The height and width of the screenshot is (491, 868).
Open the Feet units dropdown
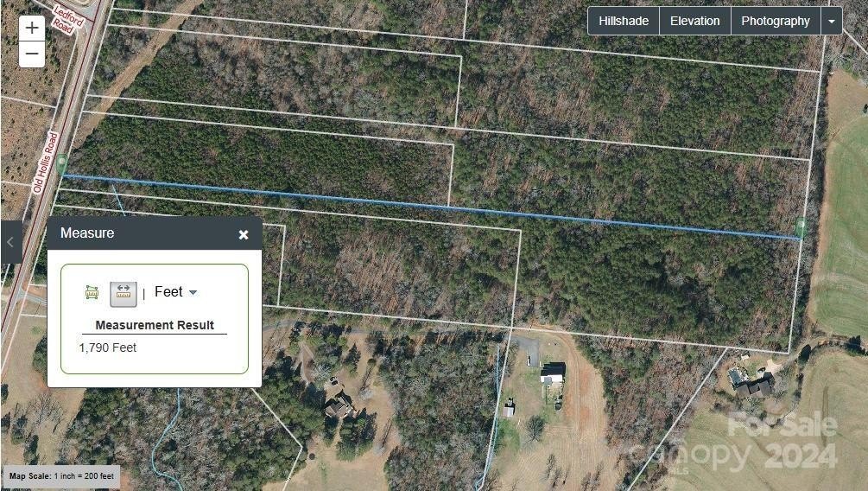(x=175, y=291)
